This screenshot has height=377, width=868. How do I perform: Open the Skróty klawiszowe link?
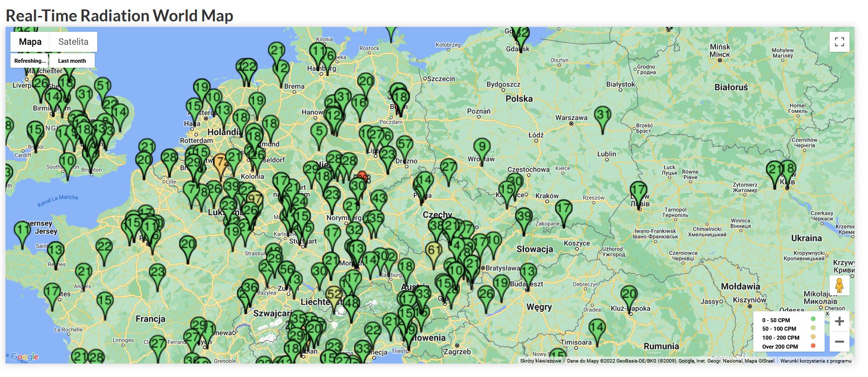click(540, 361)
